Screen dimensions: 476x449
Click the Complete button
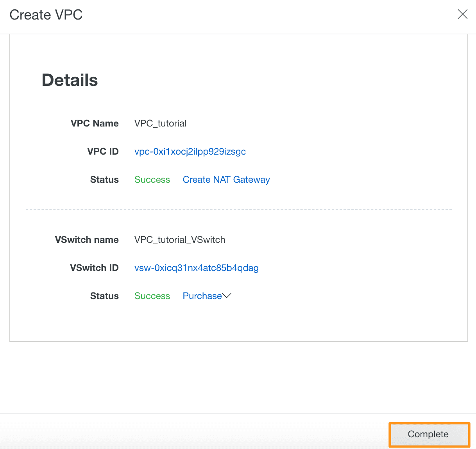[429, 434]
